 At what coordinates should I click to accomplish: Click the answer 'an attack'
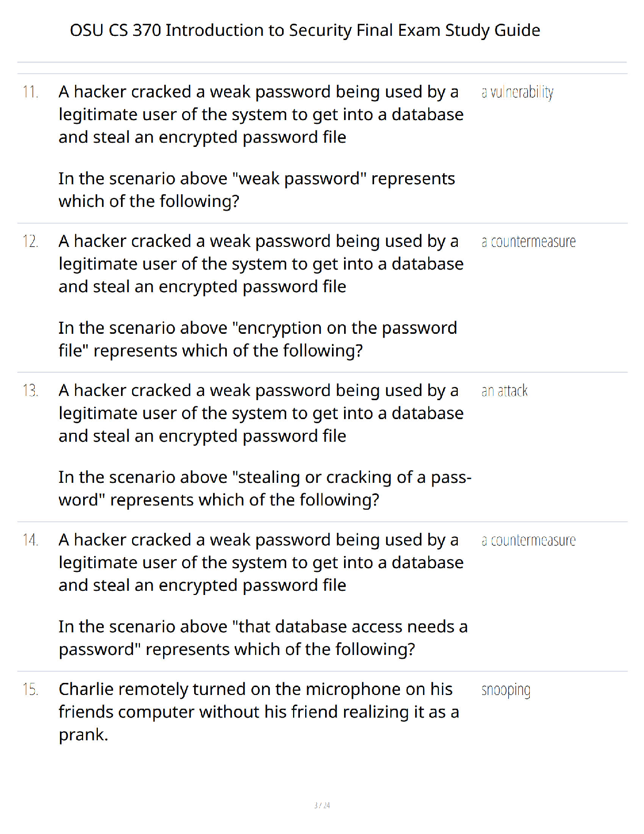coord(504,391)
